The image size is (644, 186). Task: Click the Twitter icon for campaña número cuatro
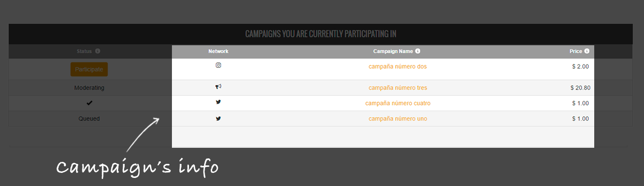point(218,103)
